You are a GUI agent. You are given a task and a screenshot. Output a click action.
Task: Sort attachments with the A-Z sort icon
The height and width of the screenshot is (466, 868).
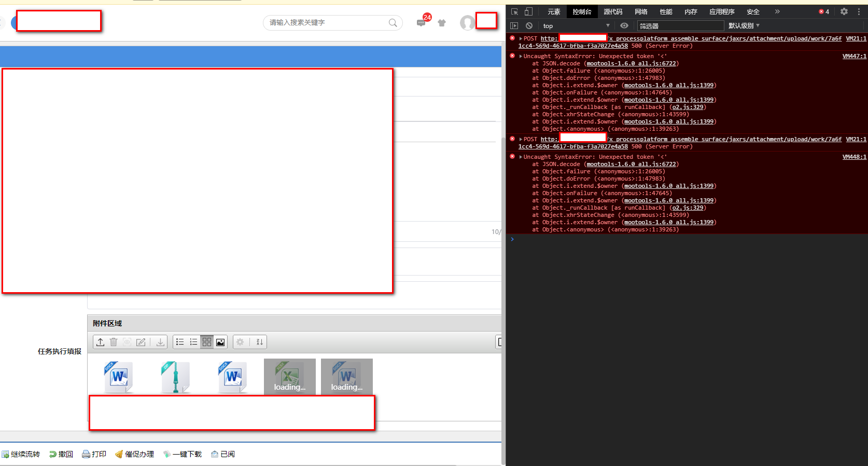[260, 342]
